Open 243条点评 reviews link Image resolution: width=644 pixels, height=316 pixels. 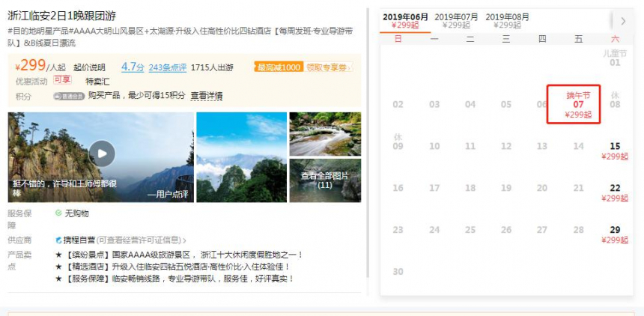168,67
